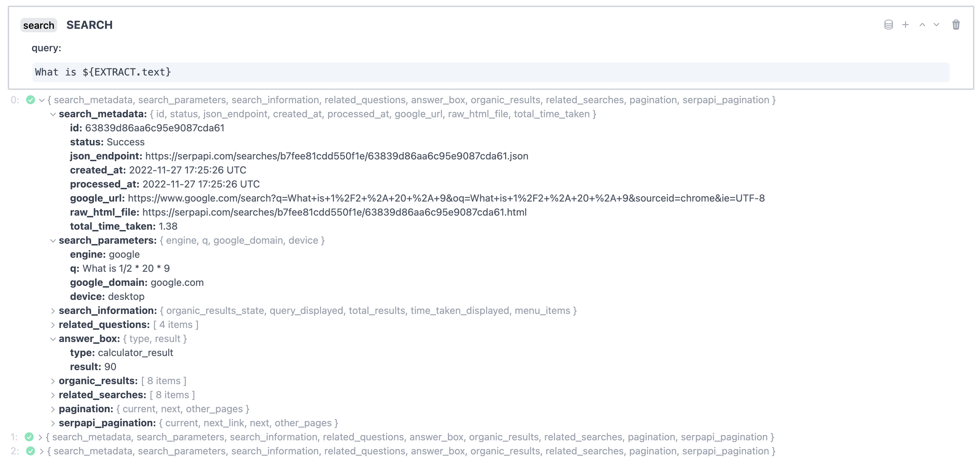Collapse the search_metadata node
This screenshot has width=980, height=460.
(53, 114)
